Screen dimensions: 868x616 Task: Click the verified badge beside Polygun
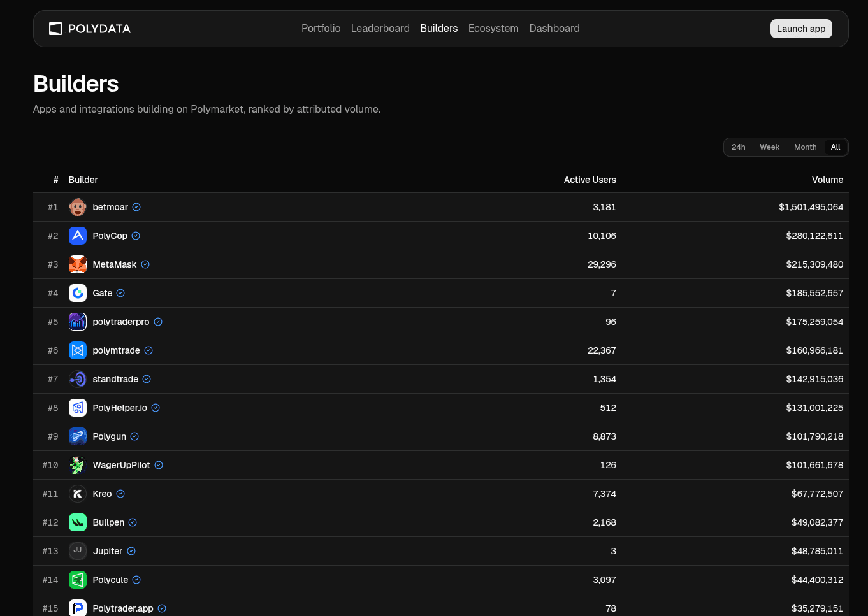134,436
